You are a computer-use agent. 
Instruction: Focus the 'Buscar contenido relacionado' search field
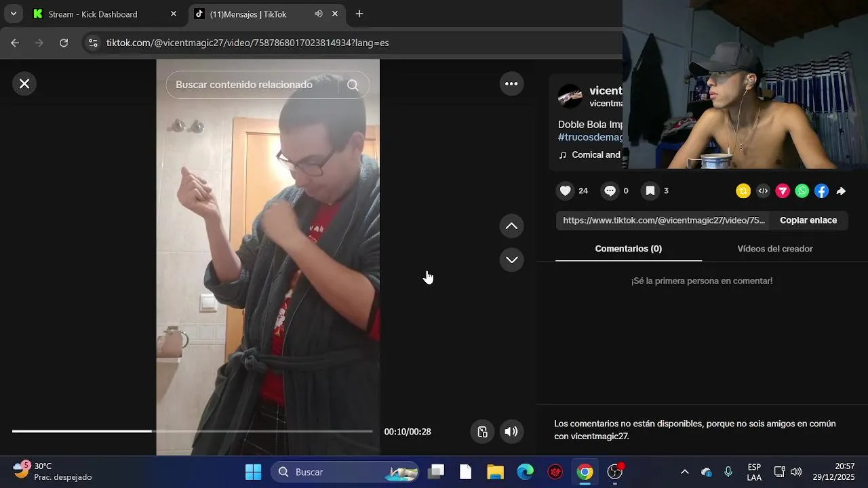click(251, 85)
